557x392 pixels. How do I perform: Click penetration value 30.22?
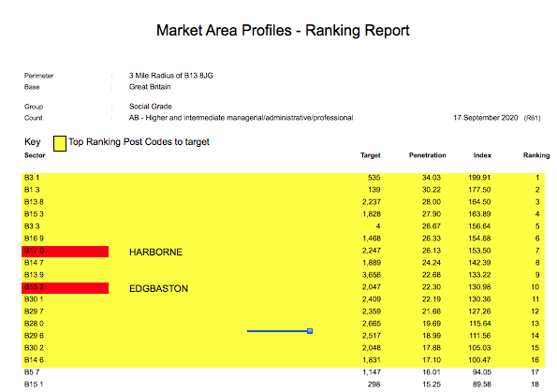coord(432,190)
